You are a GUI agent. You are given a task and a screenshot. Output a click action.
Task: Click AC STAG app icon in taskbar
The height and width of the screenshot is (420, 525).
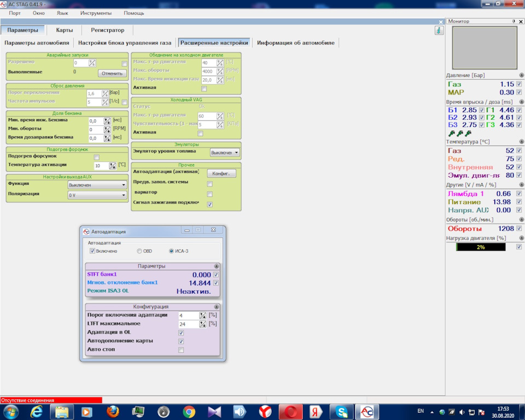pyautogui.click(x=366, y=412)
